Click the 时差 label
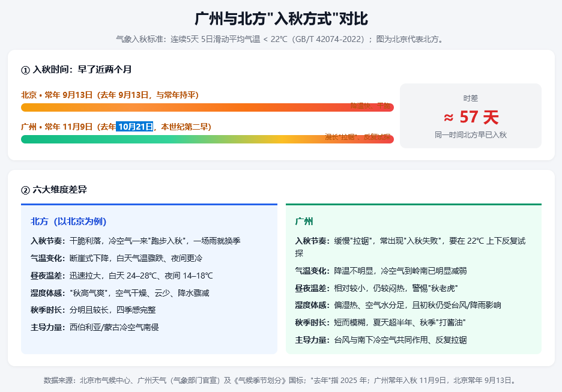The image size is (562, 392). coord(471,98)
